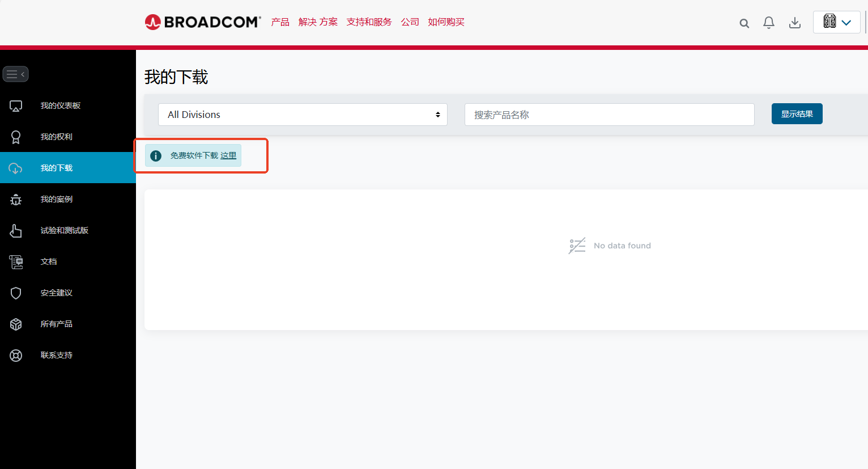Open the 产品 top menu
This screenshot has width=868, height=469.
click(x=280, y=22)
